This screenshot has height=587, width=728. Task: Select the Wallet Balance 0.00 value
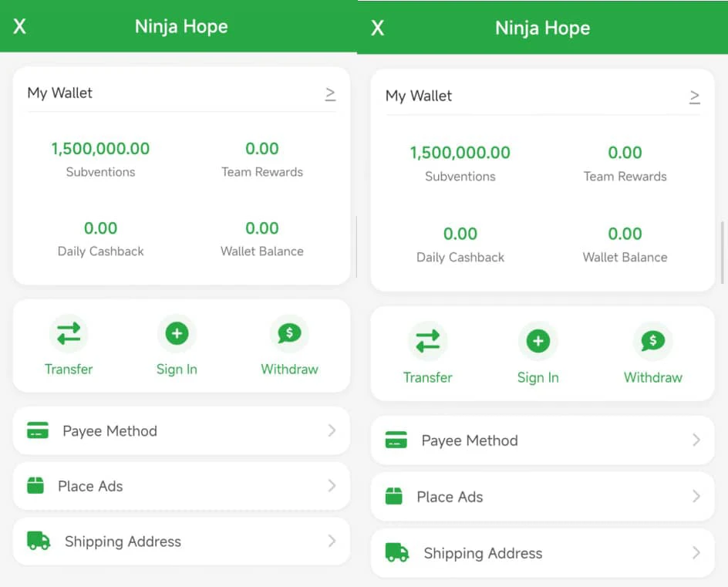(262, 228)
